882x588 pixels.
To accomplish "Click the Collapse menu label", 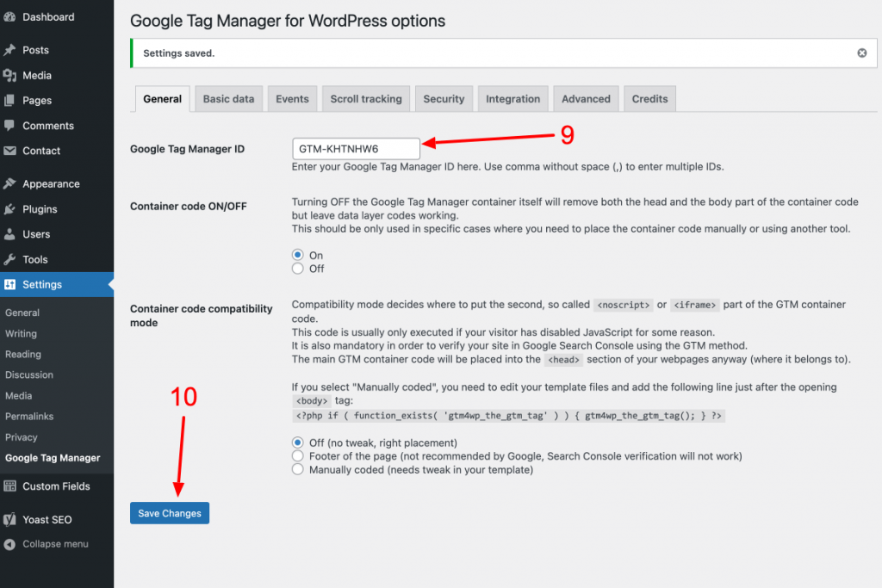I will tap(55, 544).
